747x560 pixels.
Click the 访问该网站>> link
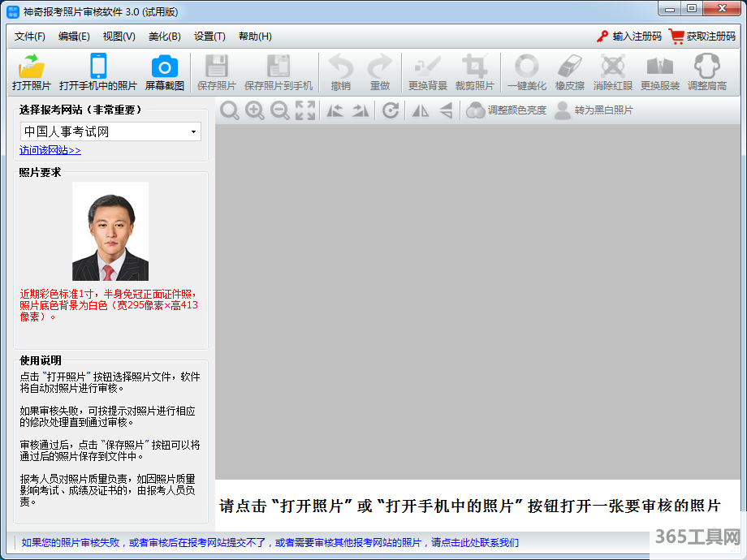(x=50, y=150)
